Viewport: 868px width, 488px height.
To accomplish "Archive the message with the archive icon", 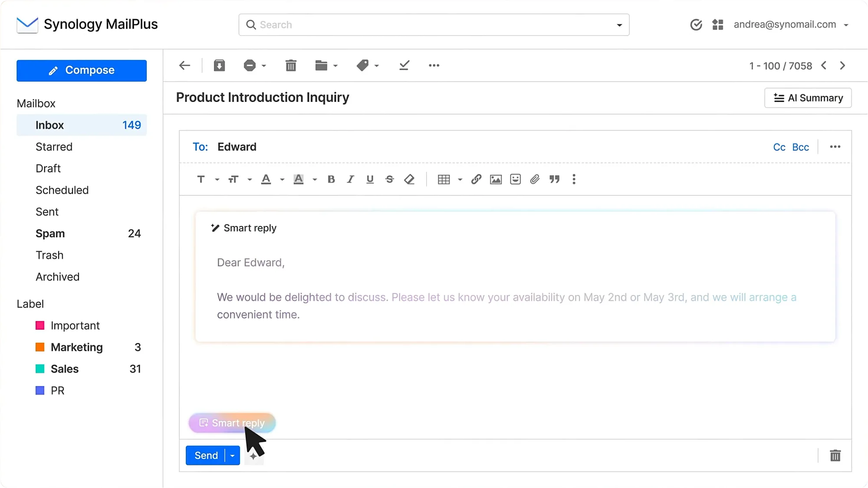I will click(219, 66).
